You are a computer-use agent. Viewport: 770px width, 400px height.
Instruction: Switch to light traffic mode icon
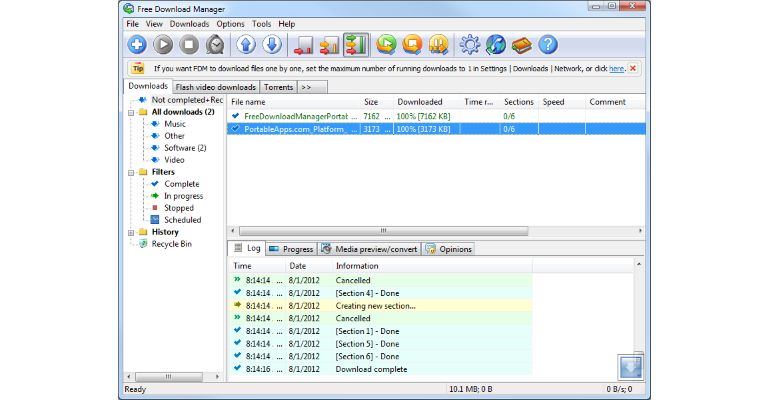click(x=303, y=45)
